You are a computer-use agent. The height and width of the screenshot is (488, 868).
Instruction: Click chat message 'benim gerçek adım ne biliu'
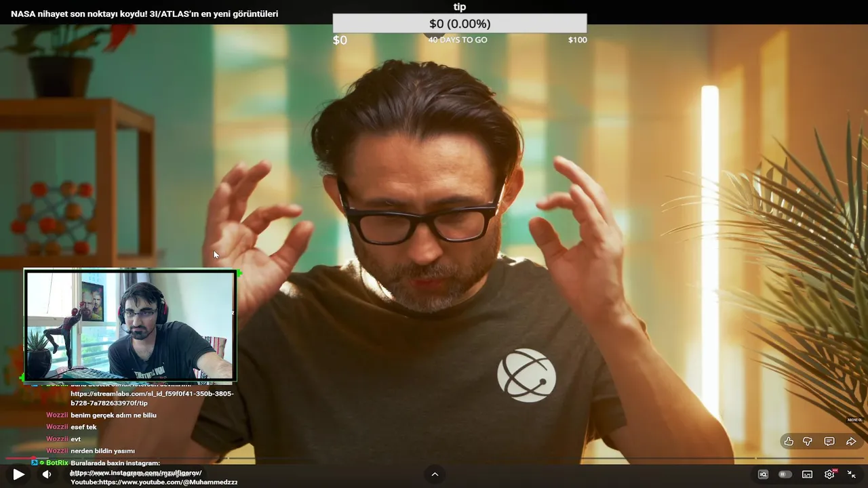tap(113, 415)
